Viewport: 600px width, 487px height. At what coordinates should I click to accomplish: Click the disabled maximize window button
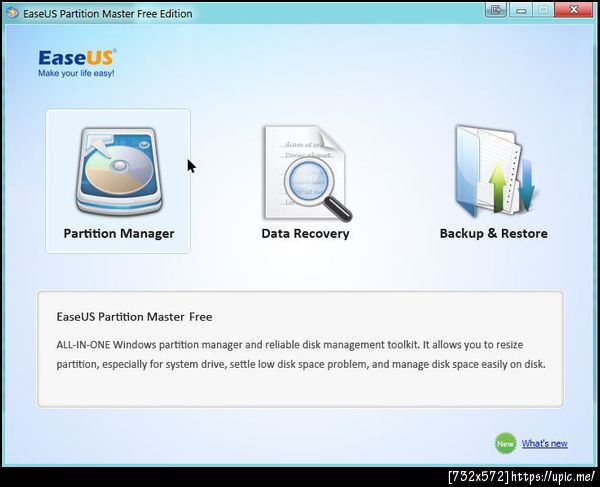tap(543, 10)
